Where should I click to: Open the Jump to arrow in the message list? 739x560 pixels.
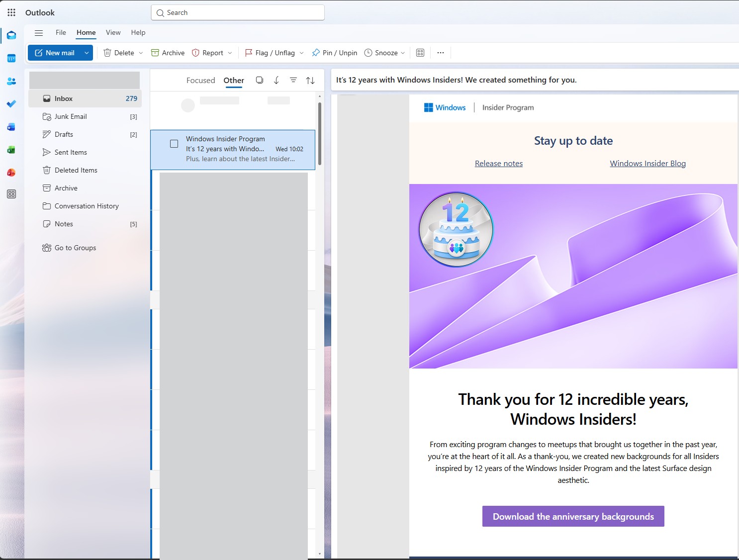277,80
